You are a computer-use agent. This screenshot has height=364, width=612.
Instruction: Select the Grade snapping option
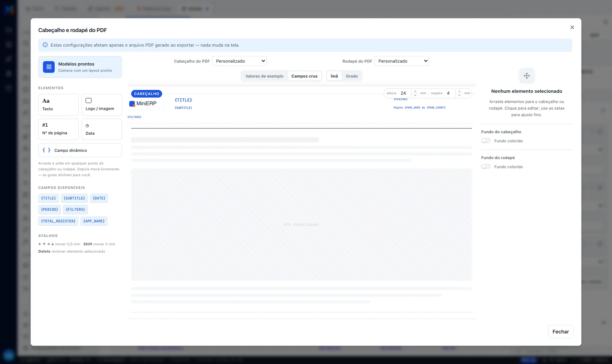coord(352,76)
